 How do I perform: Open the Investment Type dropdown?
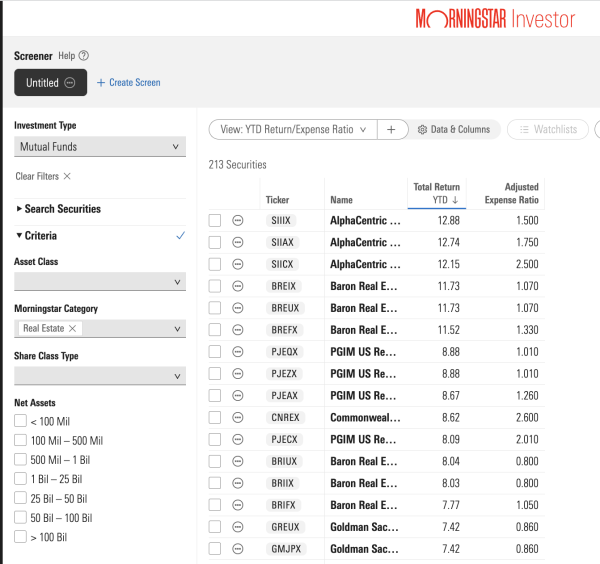click(x=100, y=147)
